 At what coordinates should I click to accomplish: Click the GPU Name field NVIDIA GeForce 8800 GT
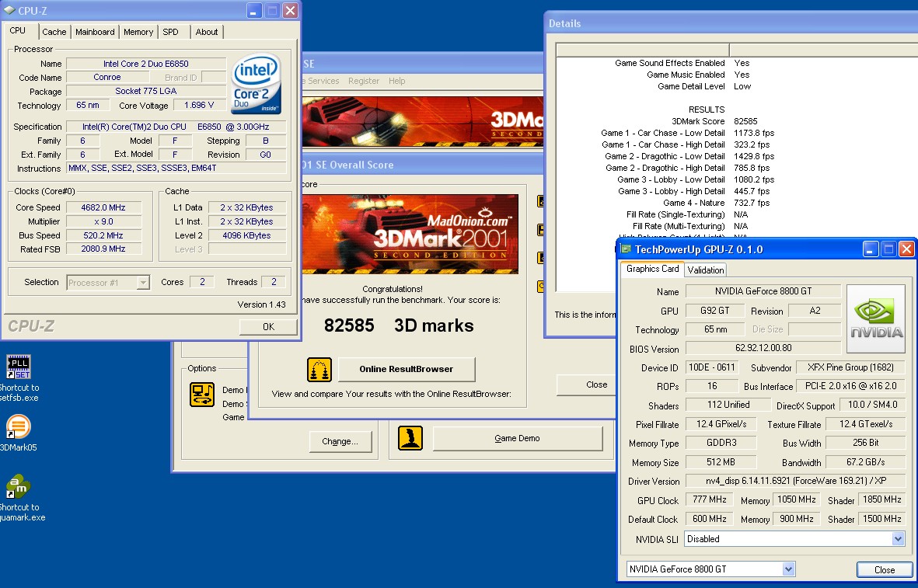[x=763, y=291]
